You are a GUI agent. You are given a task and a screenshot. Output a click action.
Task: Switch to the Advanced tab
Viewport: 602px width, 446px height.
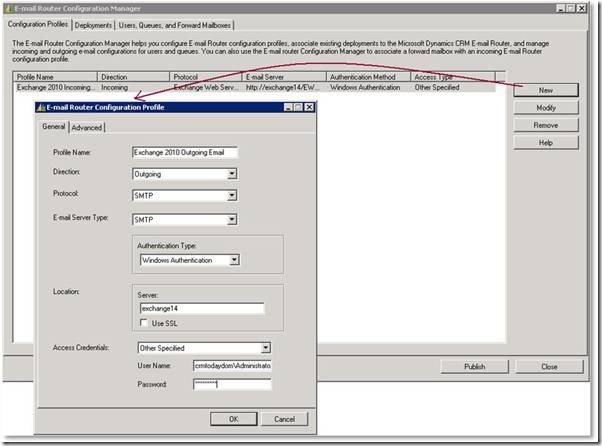[x=87, y=127]
